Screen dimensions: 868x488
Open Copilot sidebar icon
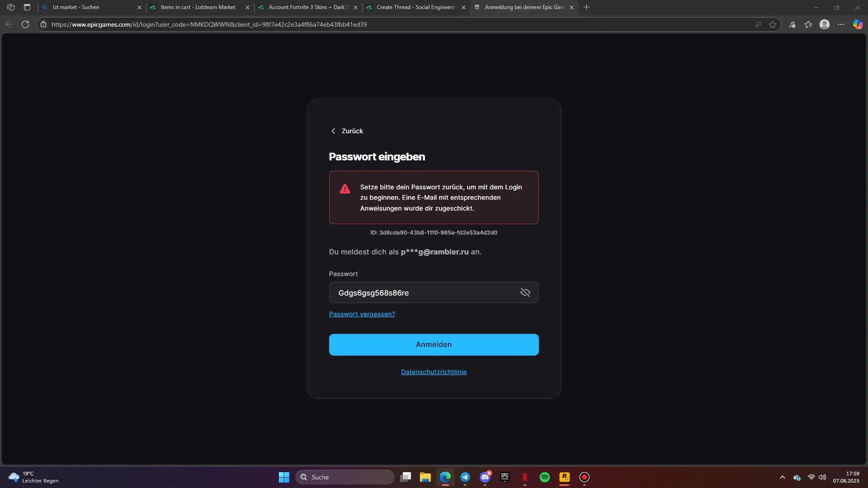(x=858, y=24)
